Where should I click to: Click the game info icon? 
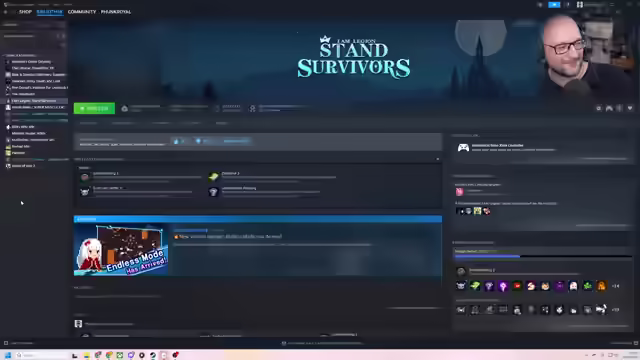pos(619,108)
